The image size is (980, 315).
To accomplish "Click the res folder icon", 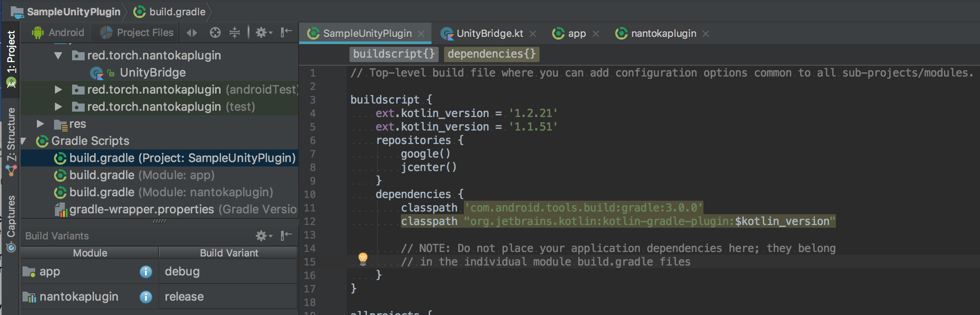I will 61,125.
